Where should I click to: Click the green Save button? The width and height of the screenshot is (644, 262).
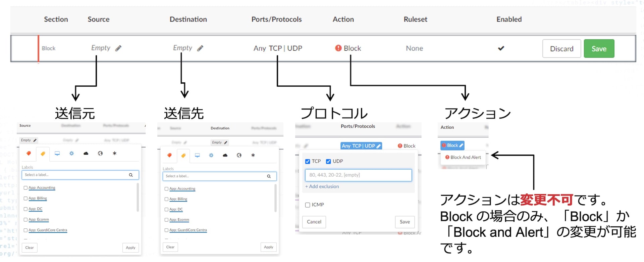pyautogui.click(x=599, y=49)
